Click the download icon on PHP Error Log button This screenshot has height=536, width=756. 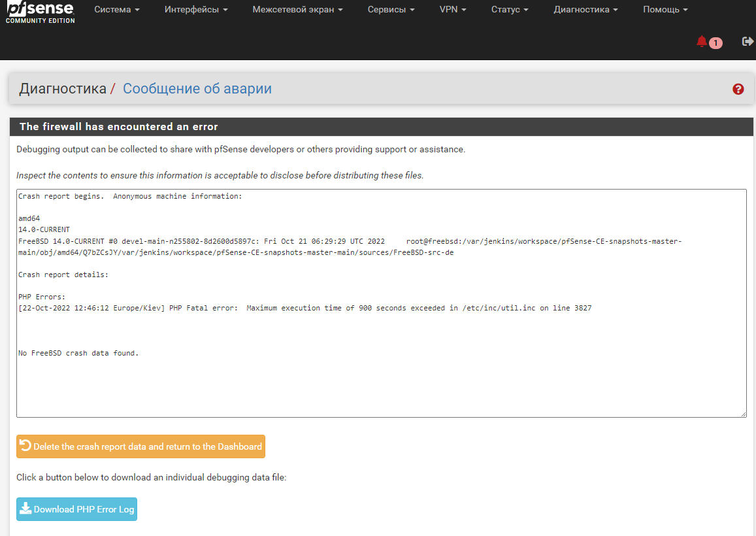tap(25, 509)
